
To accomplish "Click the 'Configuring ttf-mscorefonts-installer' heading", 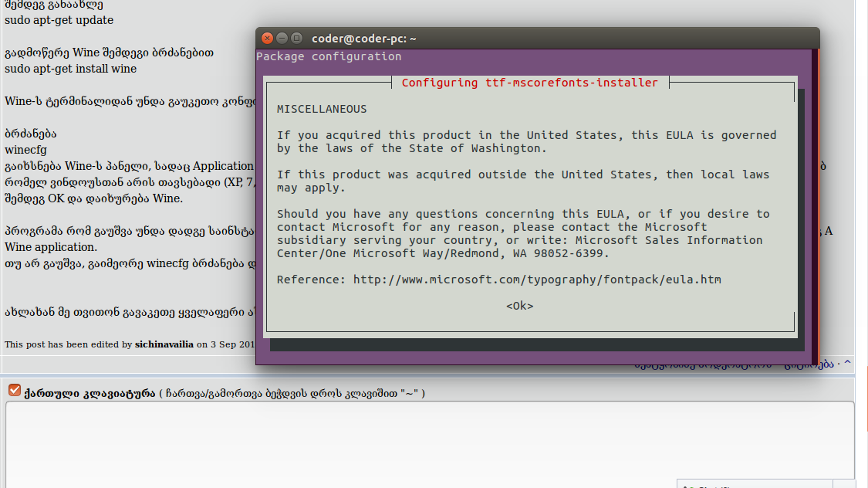I will pos(530,83).
